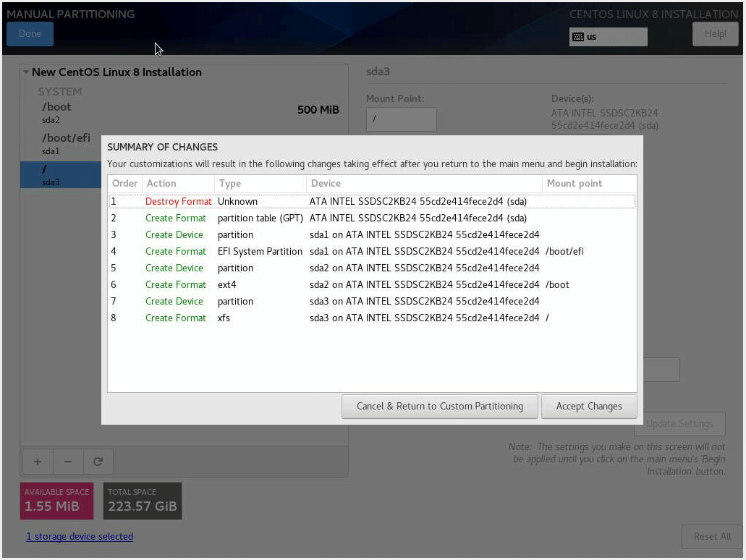Click the /boot/efi mount point cell

(564, 251)
